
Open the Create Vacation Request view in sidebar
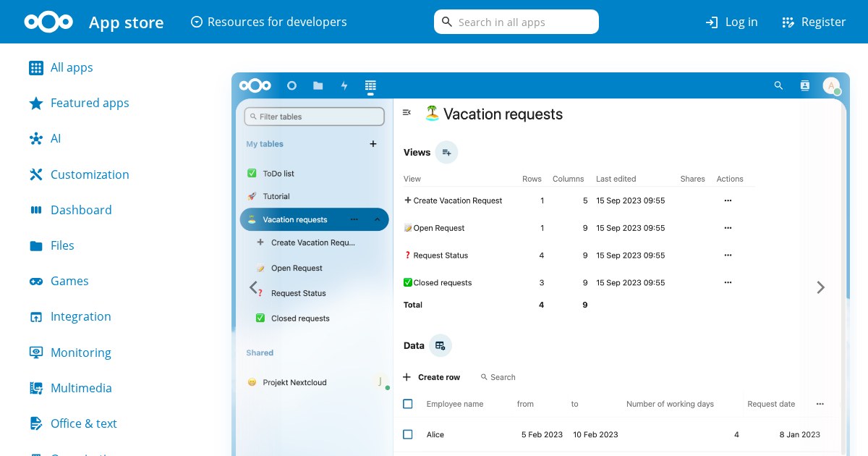(x=314, y=242)
